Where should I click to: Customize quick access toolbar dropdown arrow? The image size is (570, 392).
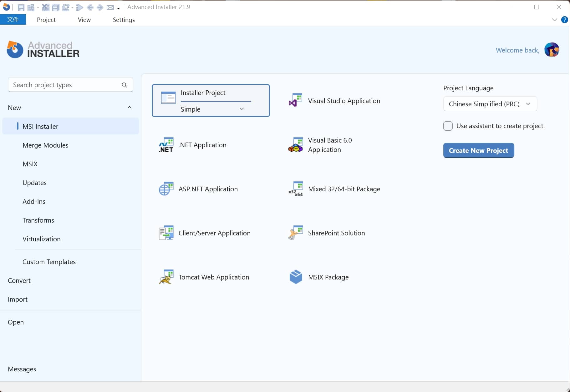[118, 8]
